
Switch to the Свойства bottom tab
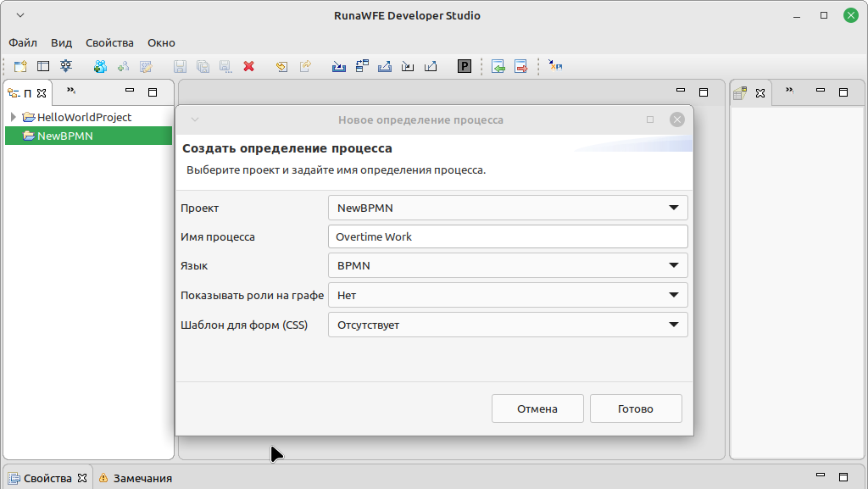pyautogui.click(x=47, y=479)
